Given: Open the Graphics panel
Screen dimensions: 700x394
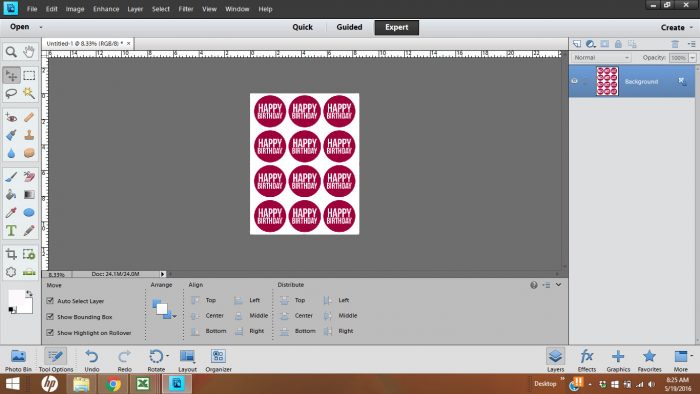Looking at the screenshot, I should [x=618, y=361].
